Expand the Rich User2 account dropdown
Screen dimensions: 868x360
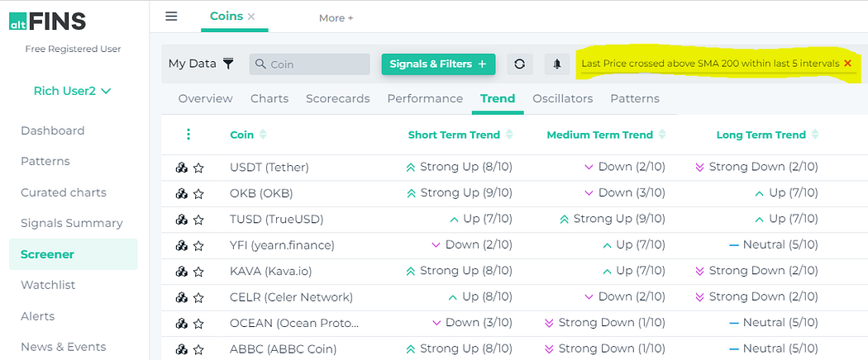coord(73,91)
